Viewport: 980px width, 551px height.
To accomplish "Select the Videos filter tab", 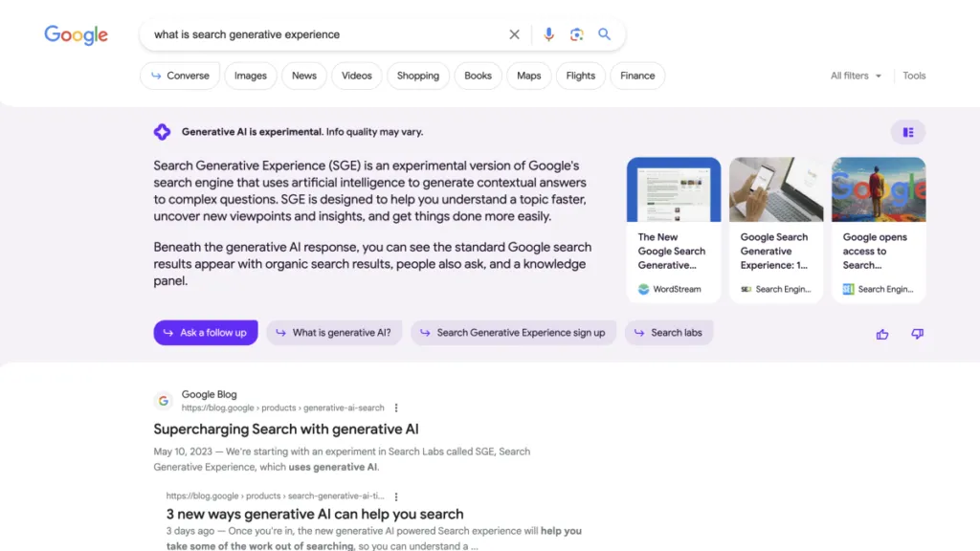I will 357,76.
